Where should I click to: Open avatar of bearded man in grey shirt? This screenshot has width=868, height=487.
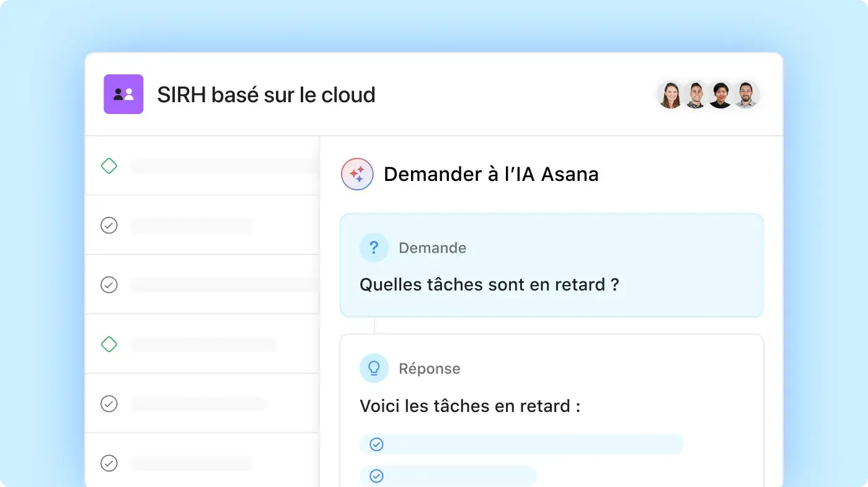pos(746,95)
